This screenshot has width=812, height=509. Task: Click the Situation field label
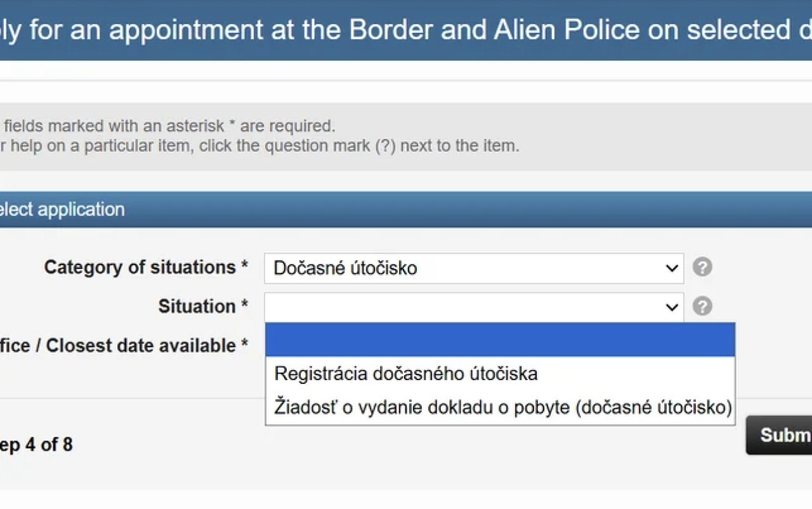click(197, 307)
